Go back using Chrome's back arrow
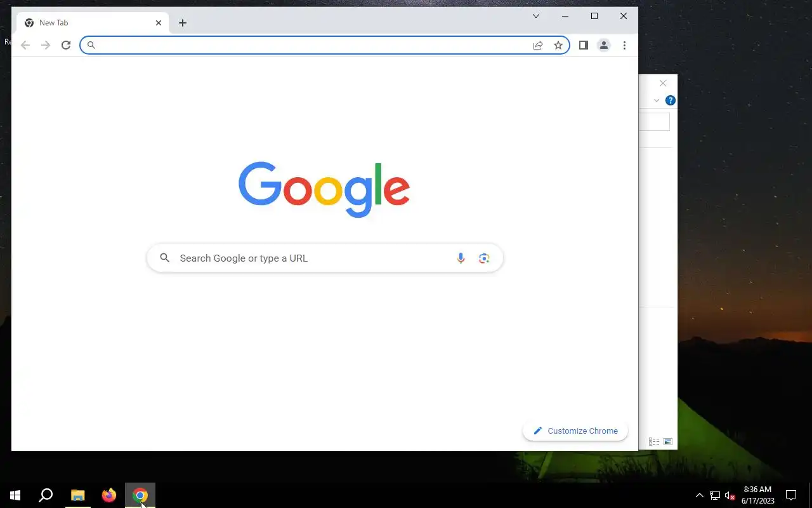The image size is (812, 508). point(25,45)
